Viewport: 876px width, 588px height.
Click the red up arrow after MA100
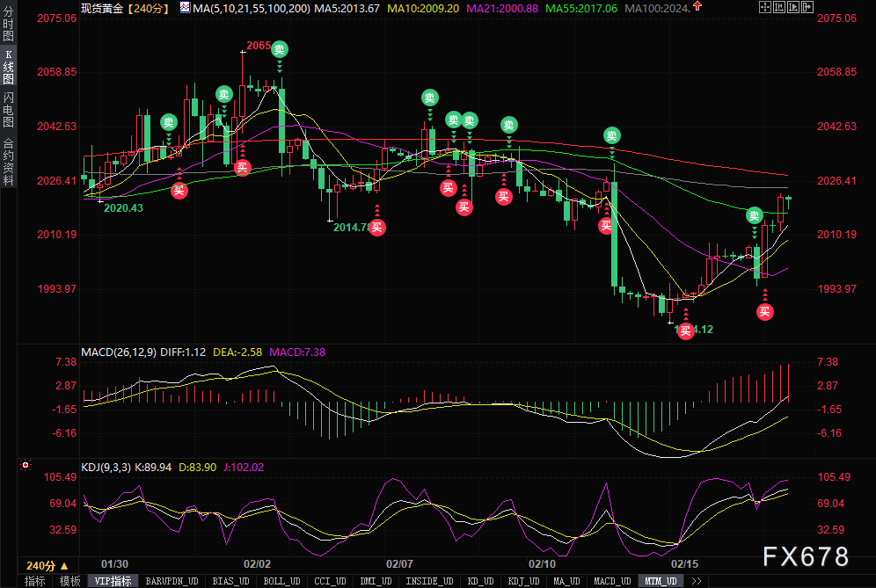[697, 6]
